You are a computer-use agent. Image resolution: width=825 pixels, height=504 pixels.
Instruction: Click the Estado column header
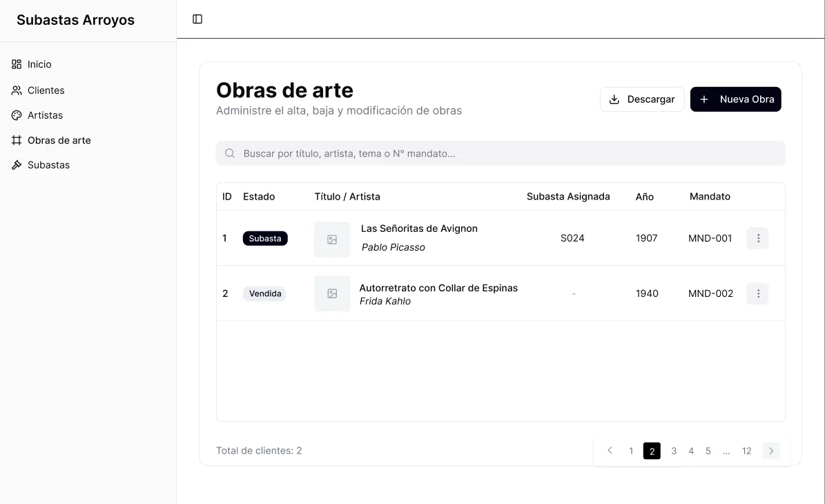coord(259,197)
